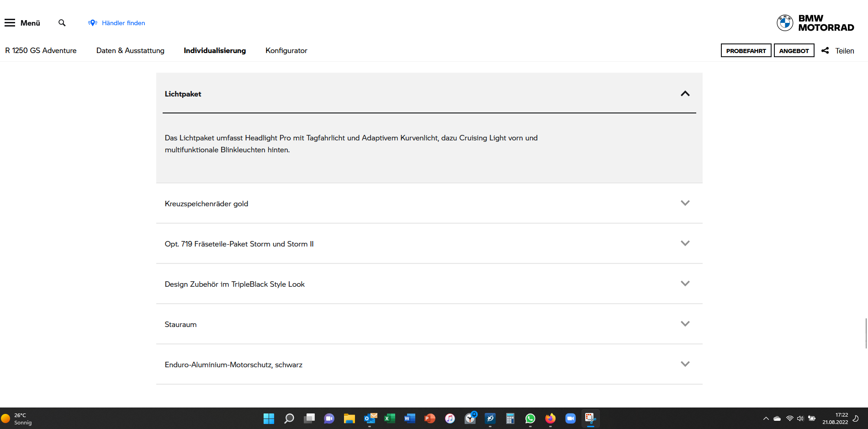Viewport: 868px width, 429px height.
Task: Open the Händler finden link
Action: [x=123, y=23]
